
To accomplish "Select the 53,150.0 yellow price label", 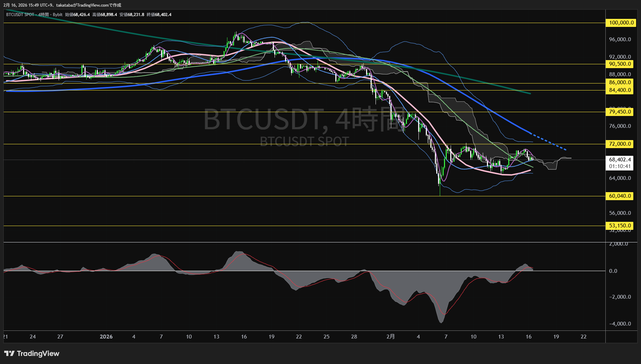I will [619, 226].
